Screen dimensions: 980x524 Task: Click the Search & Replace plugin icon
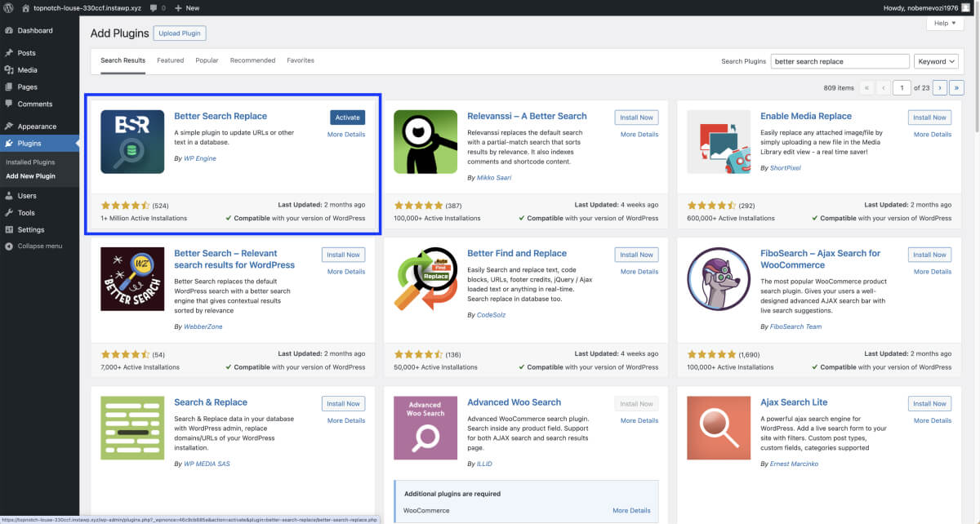pyautogui.click(x=132, y=429)
